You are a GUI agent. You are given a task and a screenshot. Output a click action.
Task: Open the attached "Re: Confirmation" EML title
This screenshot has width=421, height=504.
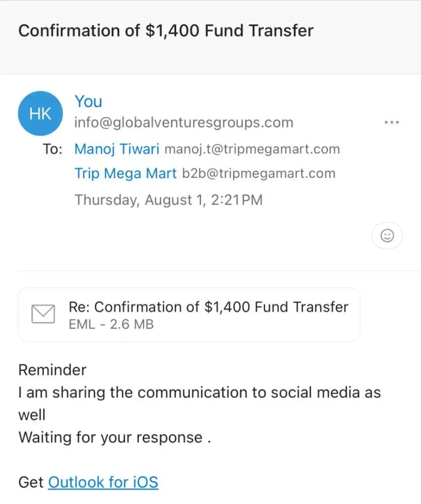pyautogui.click(x=208, y=307)
